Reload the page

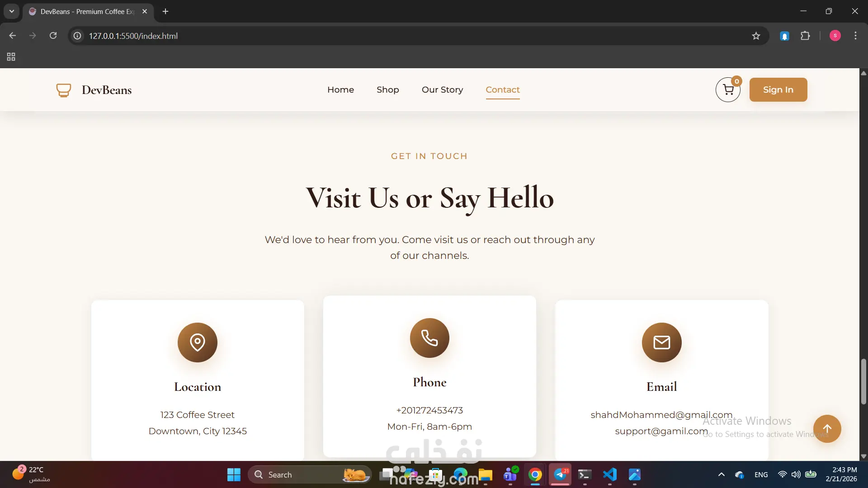pos(53,36)
